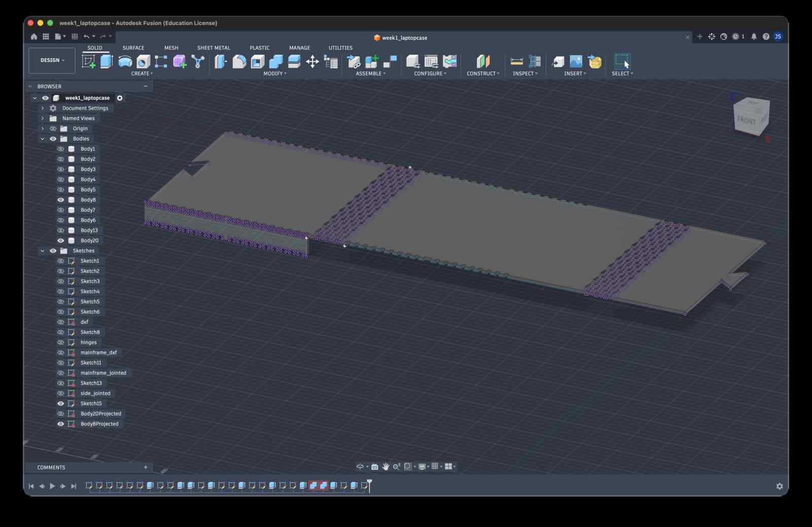The height and width of the screenshot is (527, 812).
Task: Collapse the Sketches folder
Action: click(x=43, y=251)
